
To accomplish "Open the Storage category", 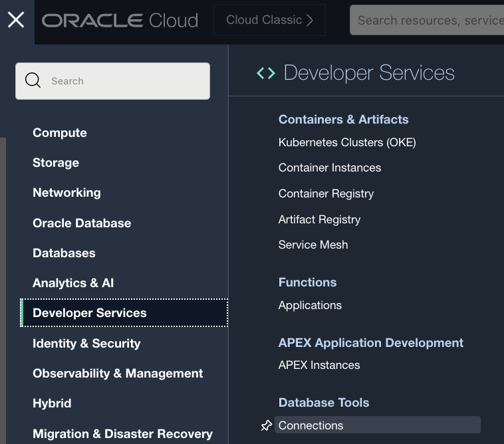I will [56, 163].
